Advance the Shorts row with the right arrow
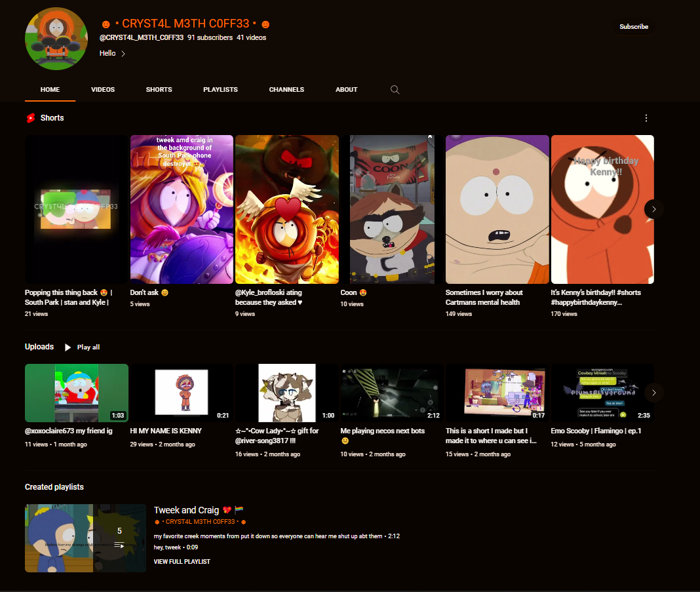The width and height of the screenshot is (700, 592). [x=653, y=209]
